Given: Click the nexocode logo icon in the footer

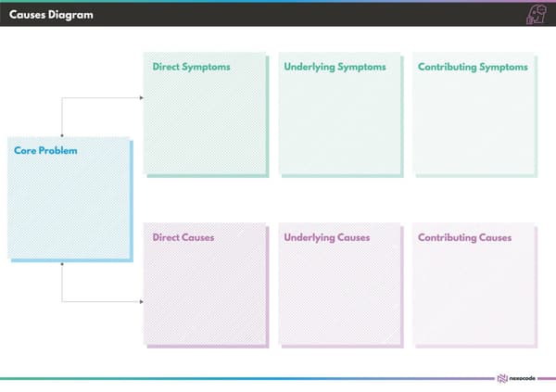Looking at the screenshot, I should tap(502, 378).
